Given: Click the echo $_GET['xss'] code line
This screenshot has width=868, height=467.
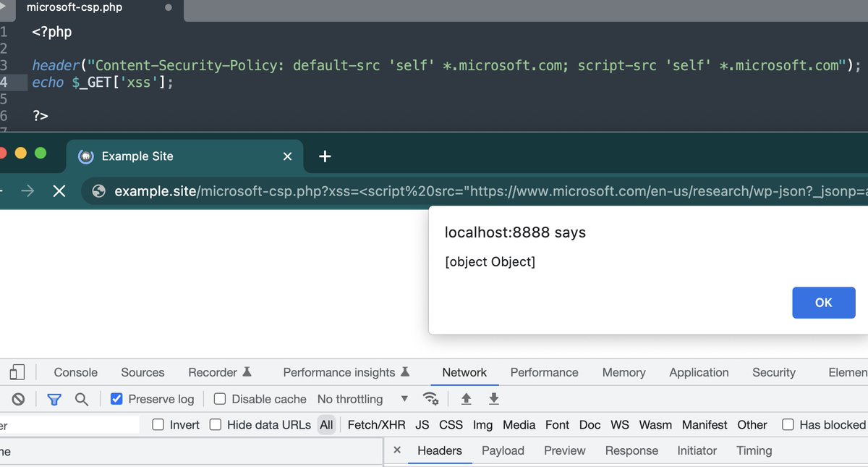Looking at the screenshot, I should tap(103, 83).
